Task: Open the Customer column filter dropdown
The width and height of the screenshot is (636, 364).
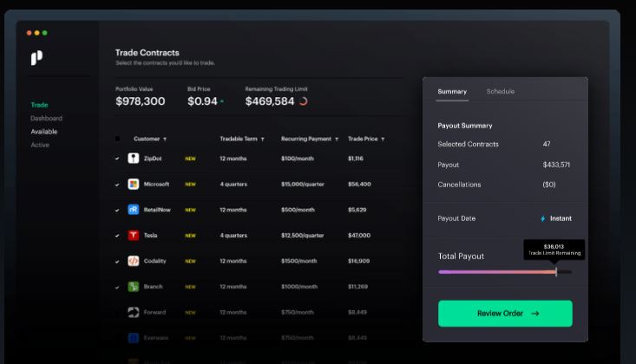Action: pyautogui.click(x=165, y=140)
